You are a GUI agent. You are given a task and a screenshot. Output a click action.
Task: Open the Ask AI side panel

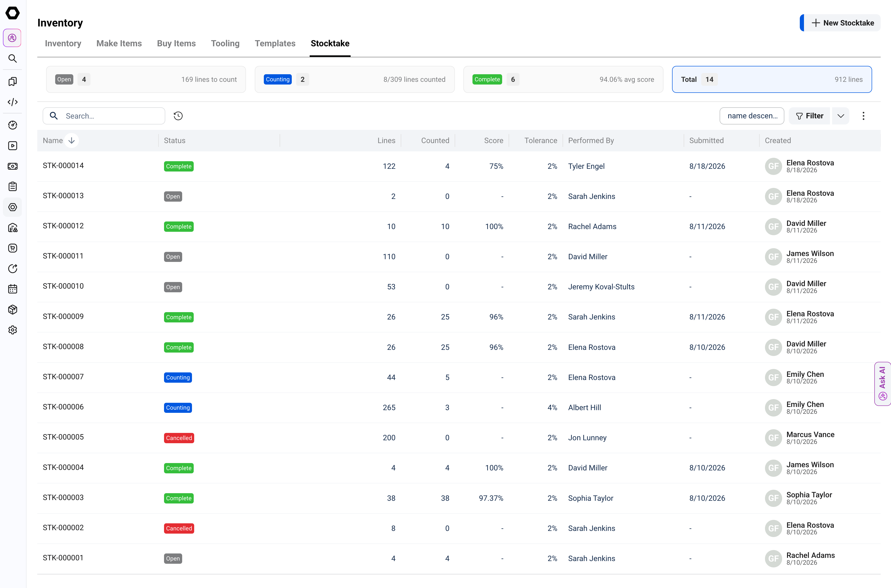[882, 384]
